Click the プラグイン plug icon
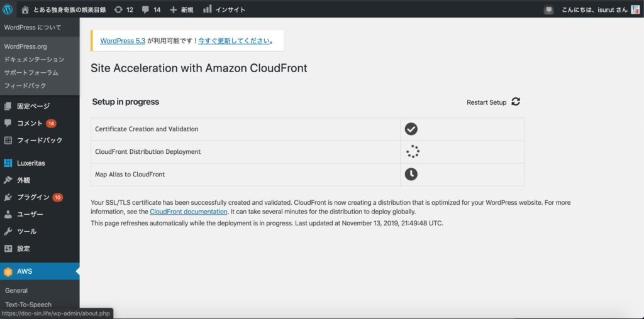 [8, 197]
